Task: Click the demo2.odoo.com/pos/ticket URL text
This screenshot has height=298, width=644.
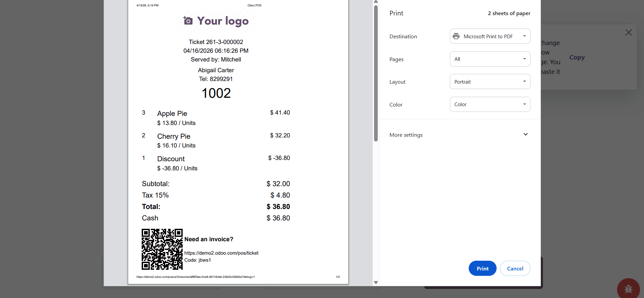Action: tap(221, 253)
